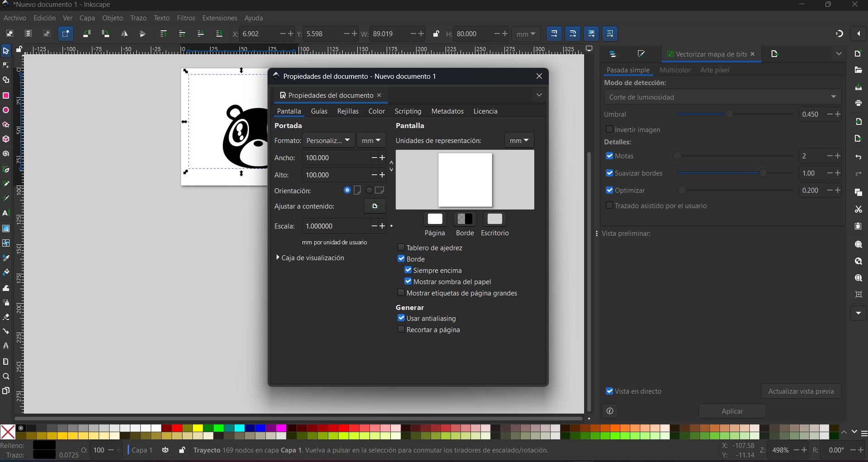Select the Eraser tool

(6, 317)
